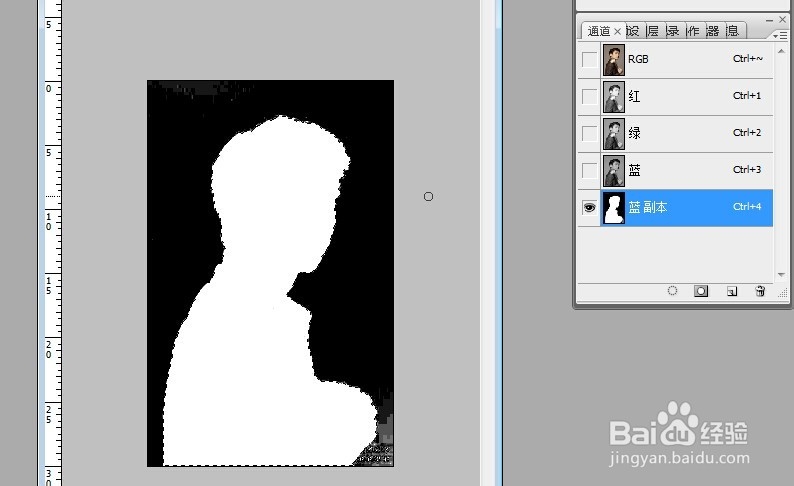This screenshot has height=486, width=794.
Task: Switch to the 作 panel tab
Action: (692, 31)
